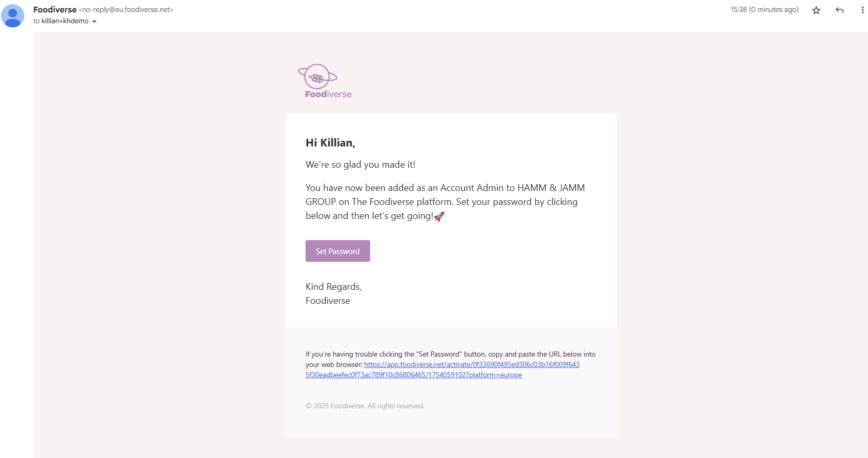
Task: Click the Foodiverse signature below Kind Regards
Action: tap(328, 301)
